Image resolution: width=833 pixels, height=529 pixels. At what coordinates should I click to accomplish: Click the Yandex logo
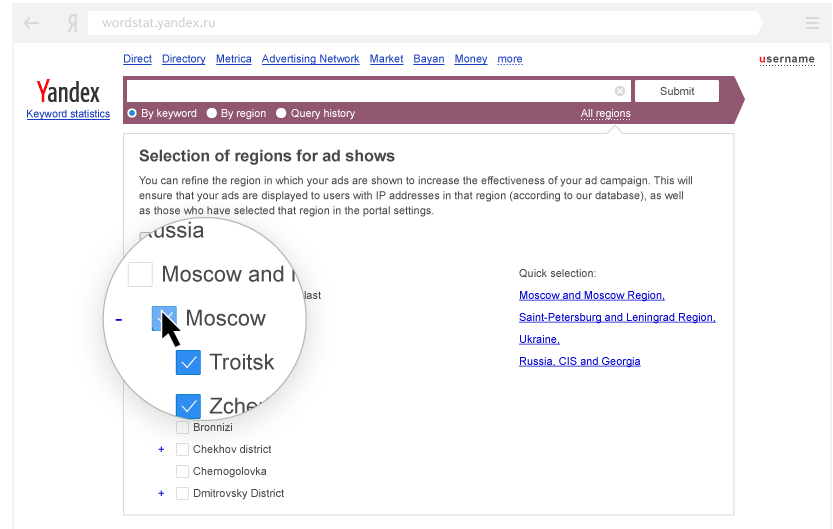(x=68, y=91)
